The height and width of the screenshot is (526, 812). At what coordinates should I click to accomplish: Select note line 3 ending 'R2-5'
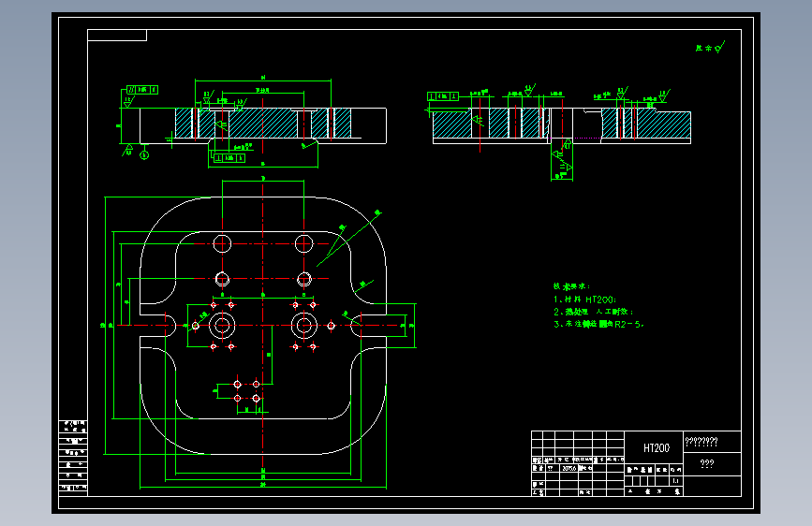click(x=598, y=324)
